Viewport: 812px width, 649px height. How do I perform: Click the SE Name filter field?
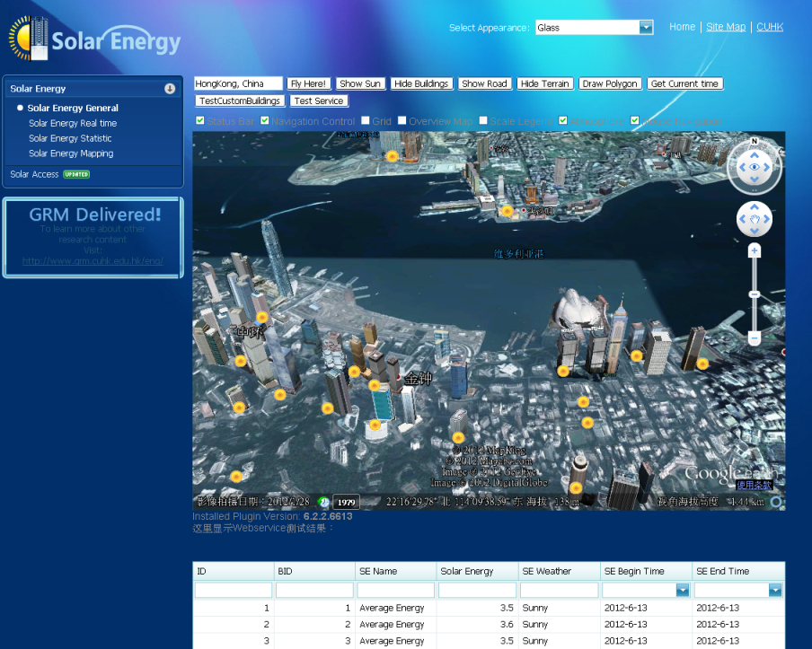click(x=395, y=590)
